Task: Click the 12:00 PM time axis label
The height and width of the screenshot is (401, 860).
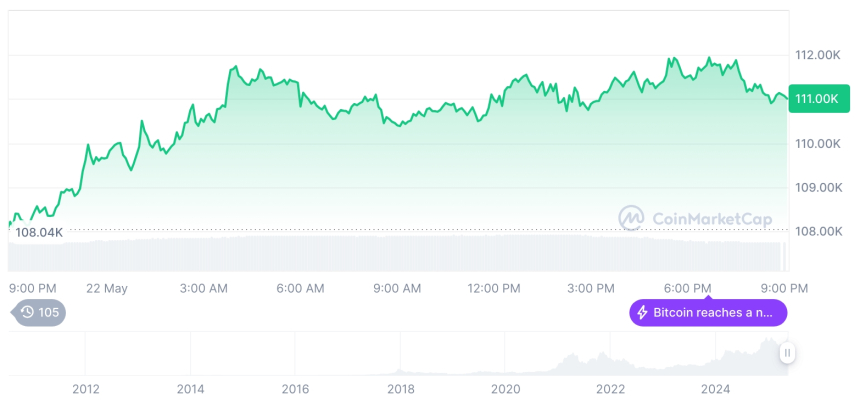Action: [x=494, y=288]
